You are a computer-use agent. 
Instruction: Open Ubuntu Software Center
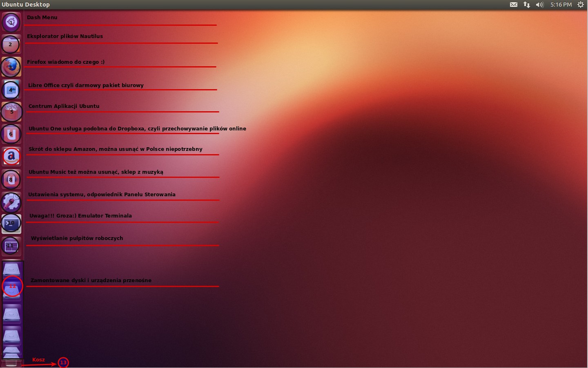(11, 112)
